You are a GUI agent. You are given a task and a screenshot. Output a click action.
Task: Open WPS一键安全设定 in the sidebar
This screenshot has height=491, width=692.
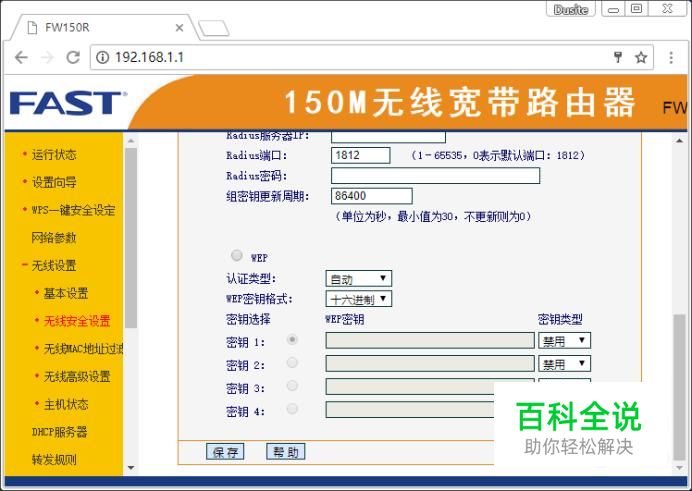pyautogui.click(x=73, y=210)
